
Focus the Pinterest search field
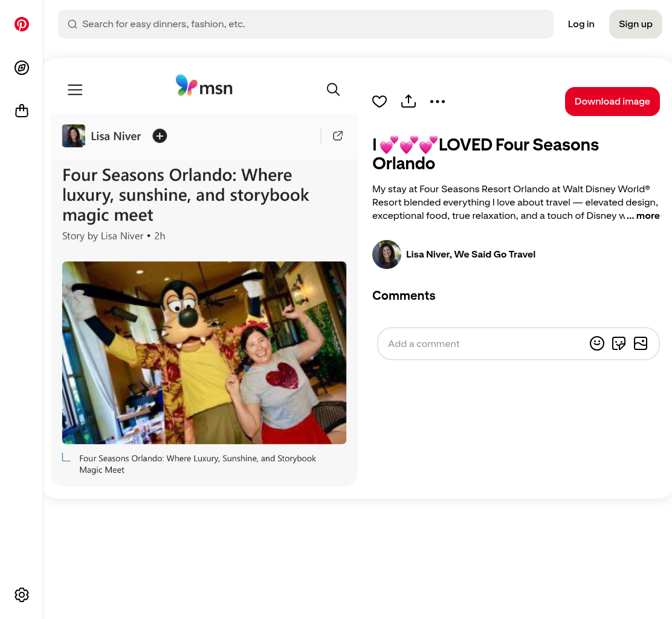pos(306,24)
